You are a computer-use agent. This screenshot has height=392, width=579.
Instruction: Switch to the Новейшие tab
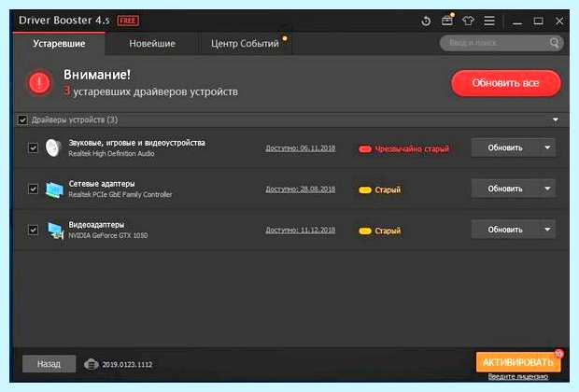point(152,44)
